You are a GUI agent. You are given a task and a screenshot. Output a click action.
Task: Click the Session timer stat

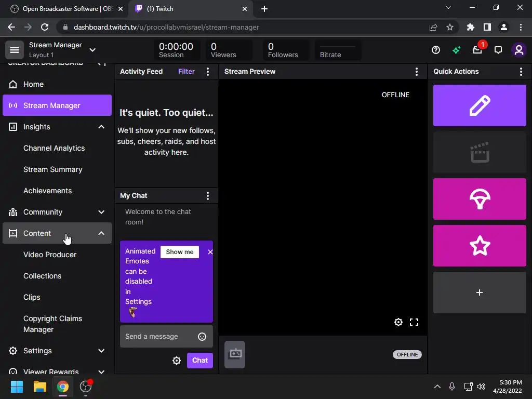[176, 50]
